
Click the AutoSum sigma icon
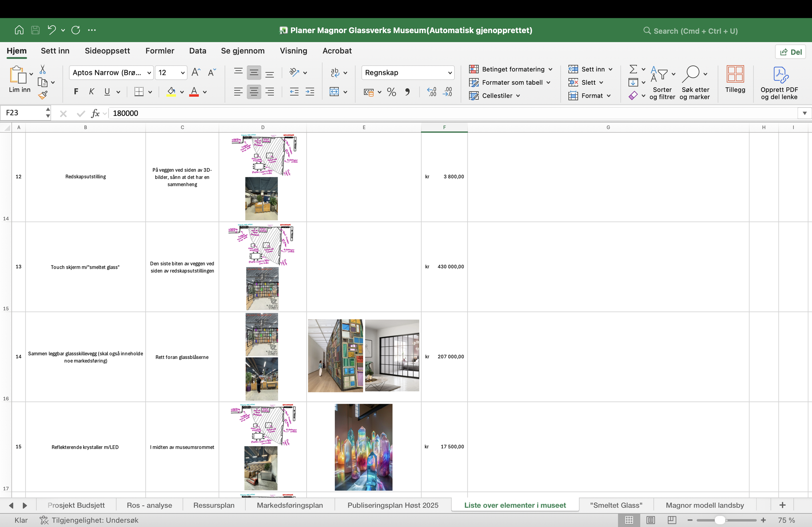(633, 69)
